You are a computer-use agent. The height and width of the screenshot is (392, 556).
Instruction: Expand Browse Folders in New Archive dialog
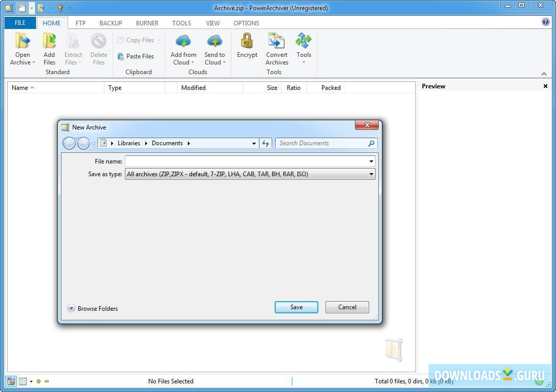[92, 308]
